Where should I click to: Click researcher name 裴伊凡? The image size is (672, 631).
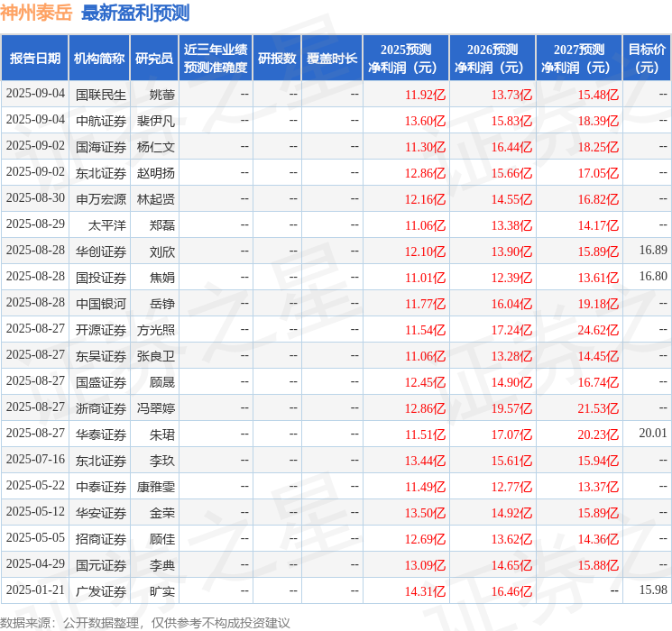(x=155, y=121)
